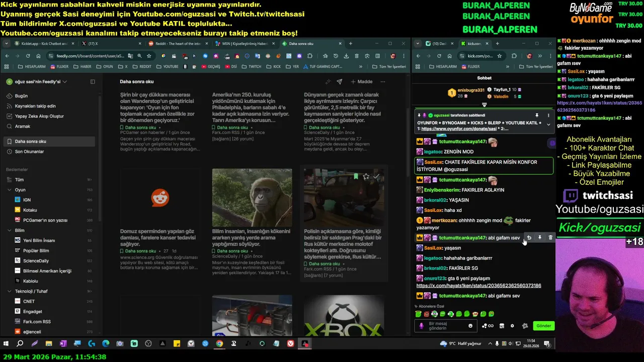
Task: Switch to the Kicklet.app tab
Action: click(x=44, y=44)
